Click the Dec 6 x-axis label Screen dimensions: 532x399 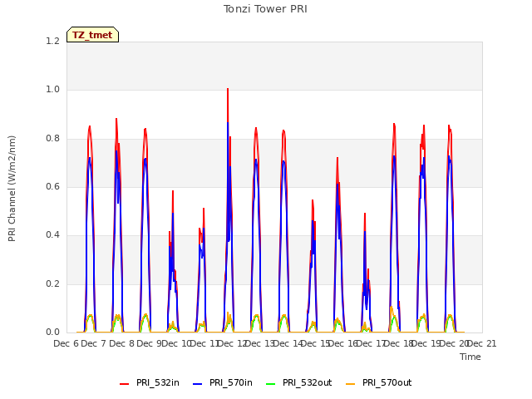click(x=66, y=343)
